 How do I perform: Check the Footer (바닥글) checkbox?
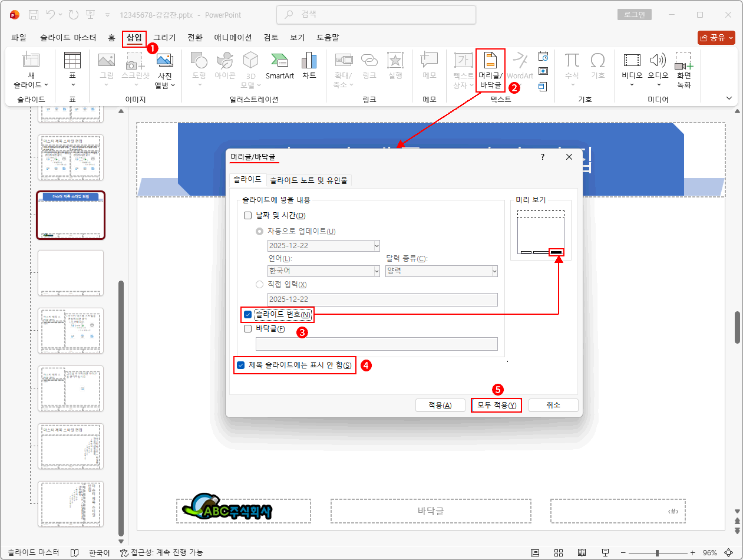pos(248,329)
